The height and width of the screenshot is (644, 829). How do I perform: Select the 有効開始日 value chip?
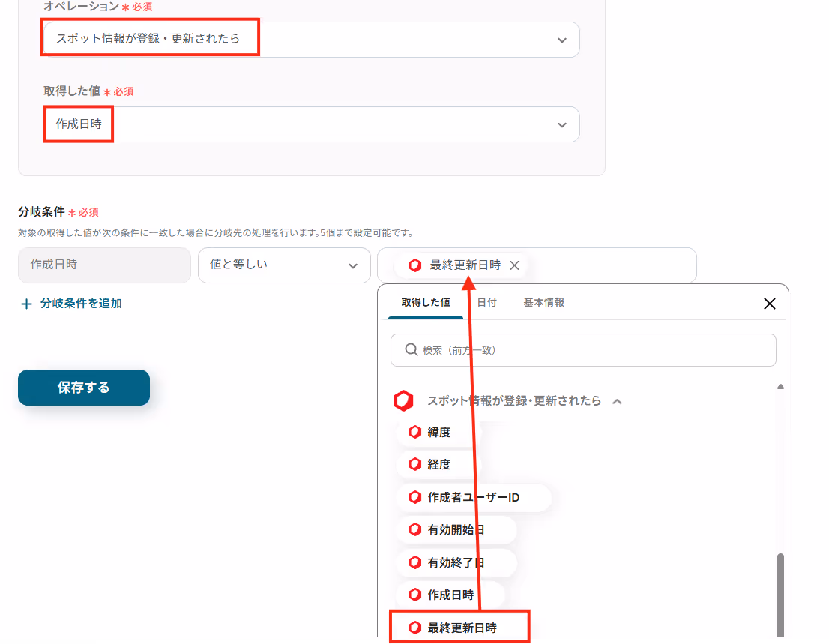click(456, 530)
